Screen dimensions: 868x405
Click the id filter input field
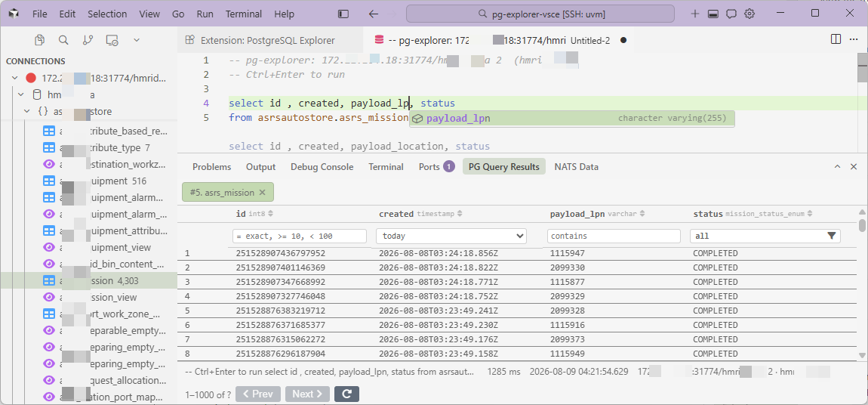coord(300,236)
